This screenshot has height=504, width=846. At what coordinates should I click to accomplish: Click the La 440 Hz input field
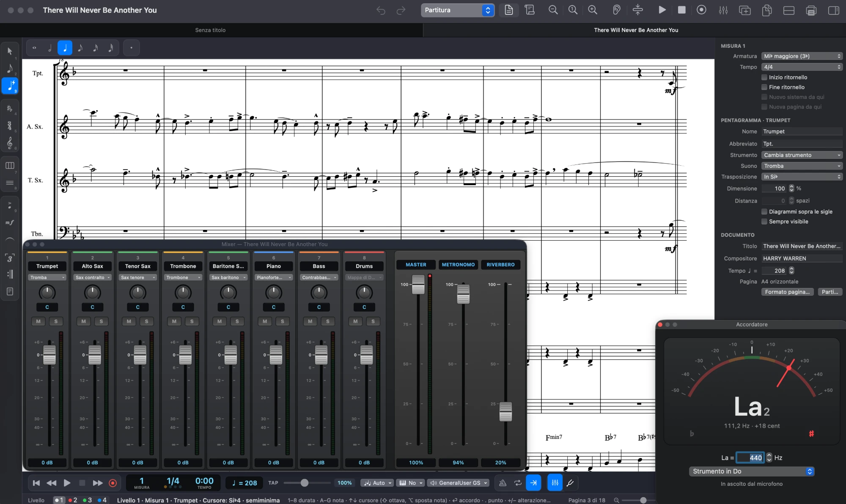750,457
